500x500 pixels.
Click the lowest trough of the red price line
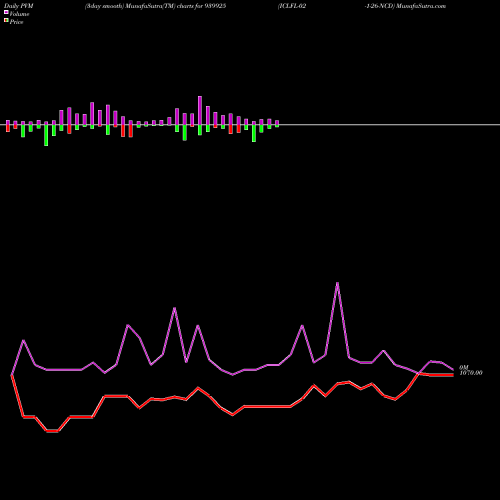click(x=52, y=431)
